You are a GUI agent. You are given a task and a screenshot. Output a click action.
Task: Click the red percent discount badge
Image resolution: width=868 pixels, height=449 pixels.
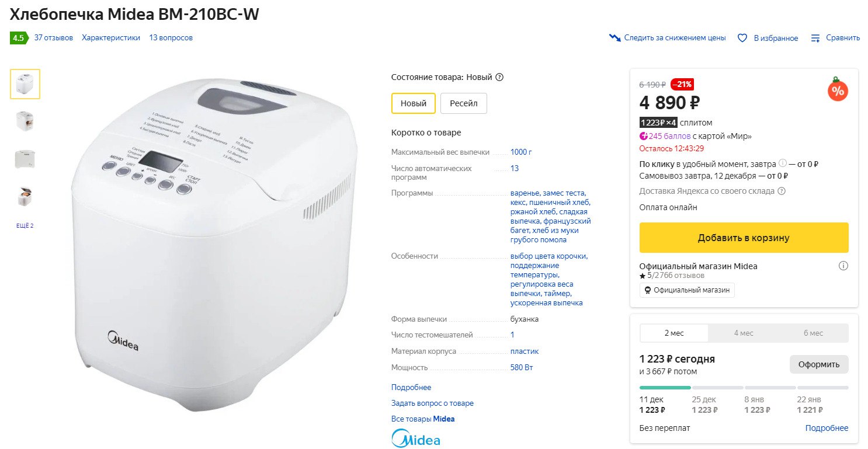838,91
